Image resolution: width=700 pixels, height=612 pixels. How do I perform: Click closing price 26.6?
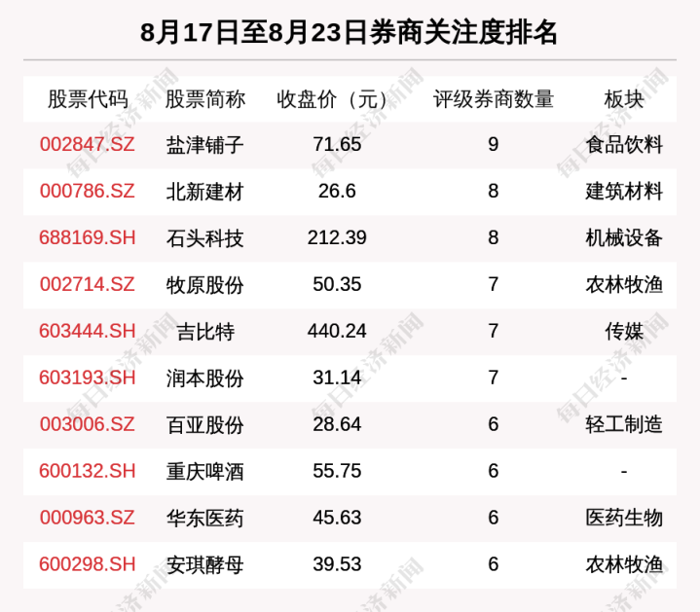point(337,191)
